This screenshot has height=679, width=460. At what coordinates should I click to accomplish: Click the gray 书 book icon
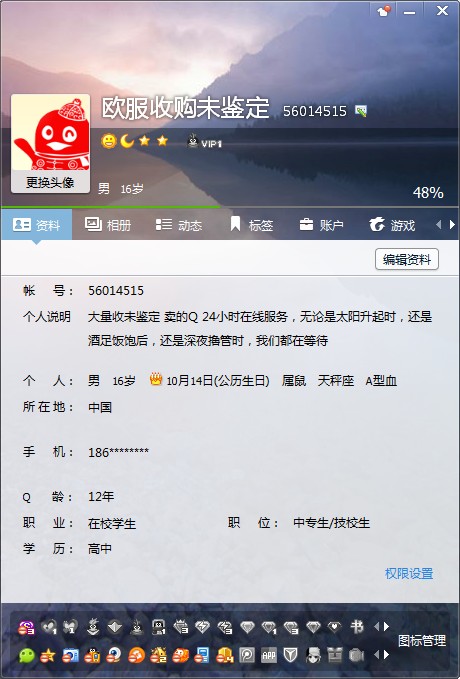point(357,627)
